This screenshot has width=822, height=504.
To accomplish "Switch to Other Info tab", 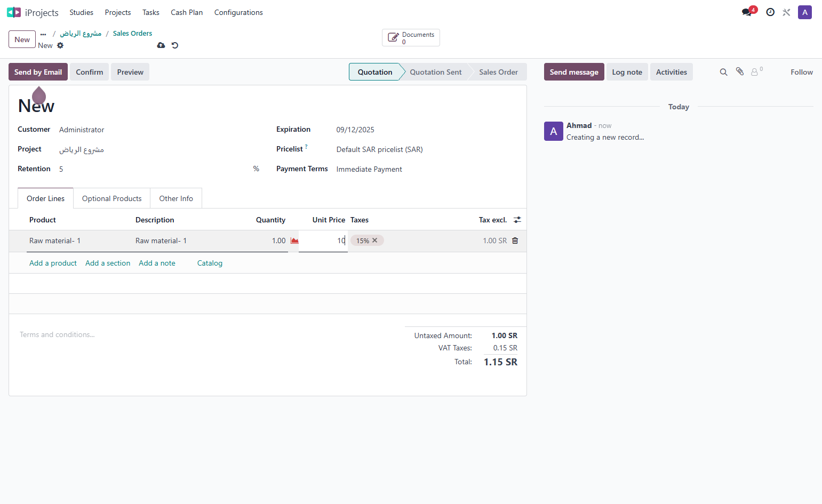I will tap(176, 198).
